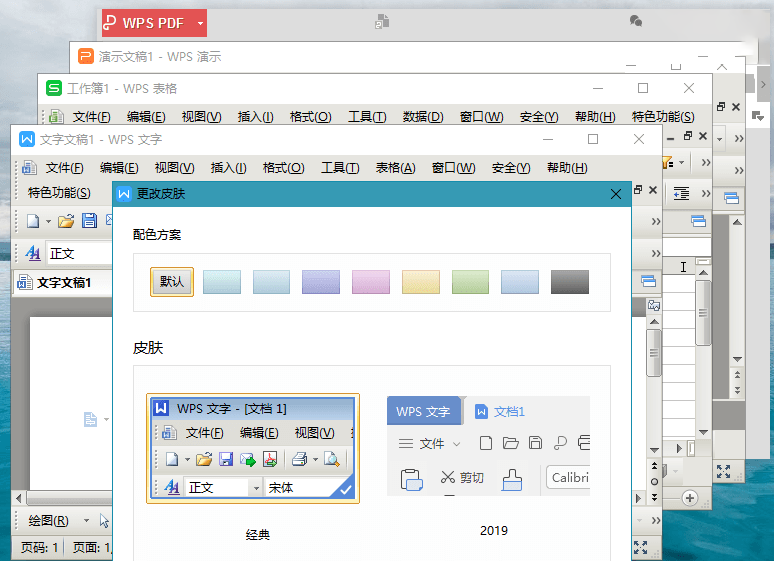Choose the light cyan color scheme
This screenshot has width=774, height=561.
[x=222, y=282]
